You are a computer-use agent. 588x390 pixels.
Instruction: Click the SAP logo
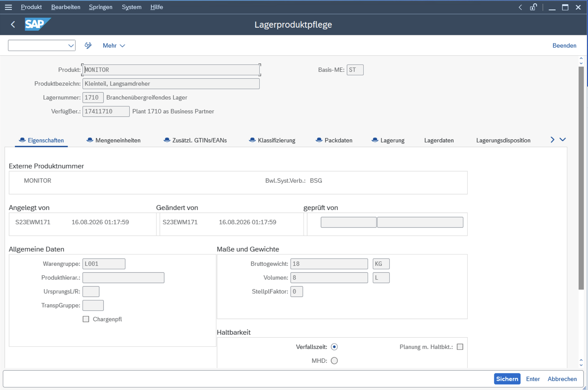point(37,24)
